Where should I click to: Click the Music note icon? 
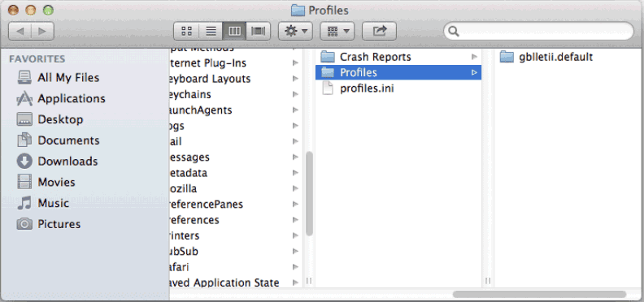click(x=24, y=203)
